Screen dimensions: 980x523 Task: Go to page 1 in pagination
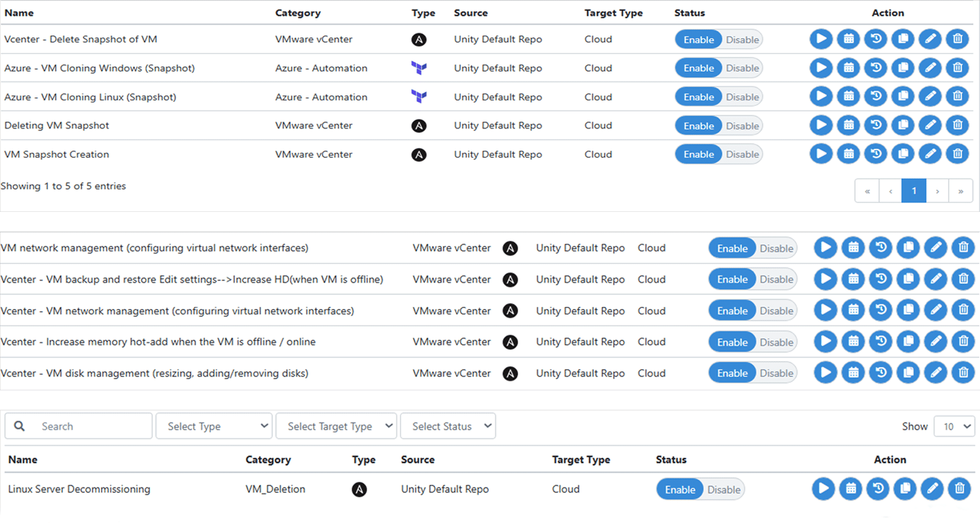click(913, 191)
